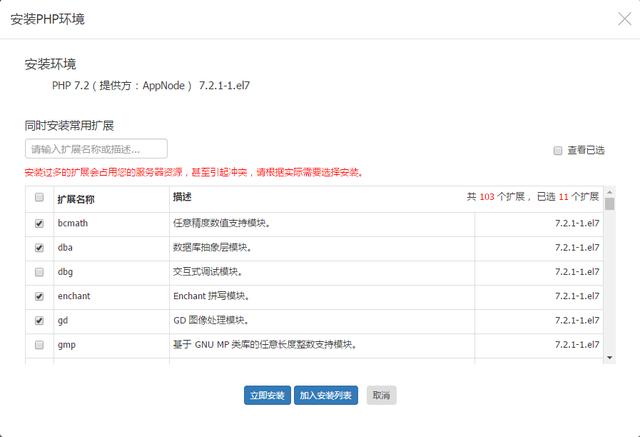Viewport: 640px width, 437px height.
Task: Click the version cell in dbg row
Action: tap(577, 272)
